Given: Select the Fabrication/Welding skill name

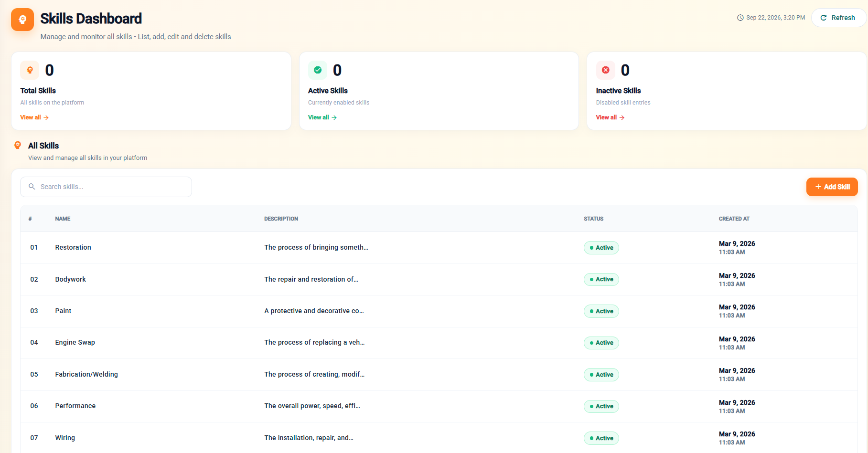Looking at the screenshot, I should tap(86, 374).
